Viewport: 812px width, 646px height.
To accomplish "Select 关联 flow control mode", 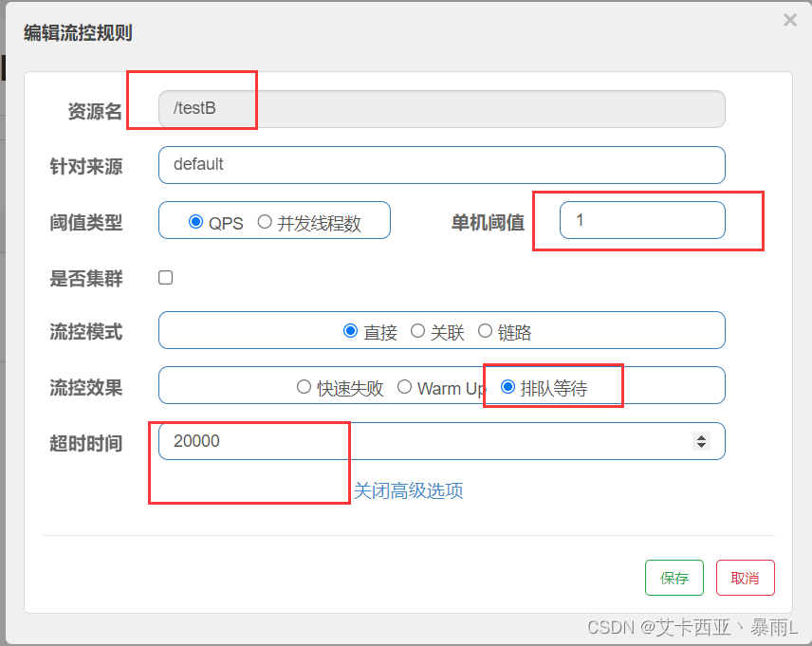I will point(418,330).
